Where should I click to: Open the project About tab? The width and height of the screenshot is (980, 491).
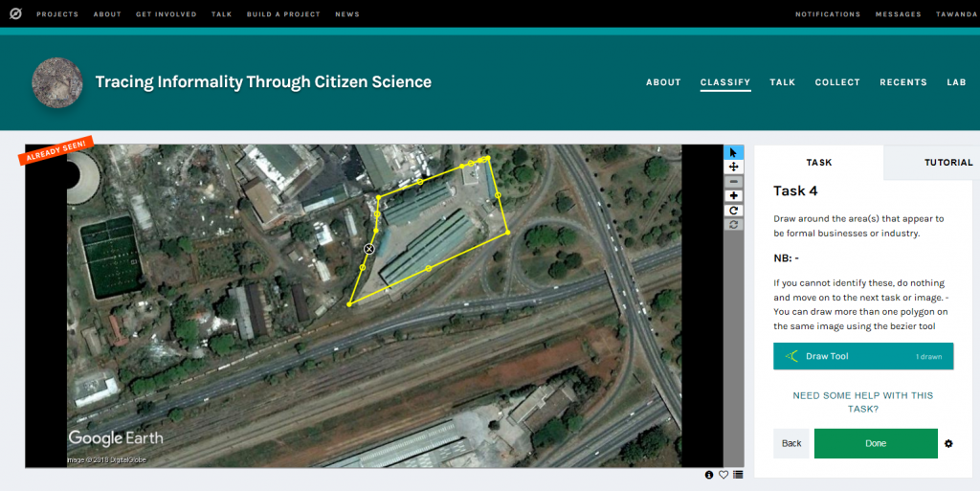click(x=663, y=82)
